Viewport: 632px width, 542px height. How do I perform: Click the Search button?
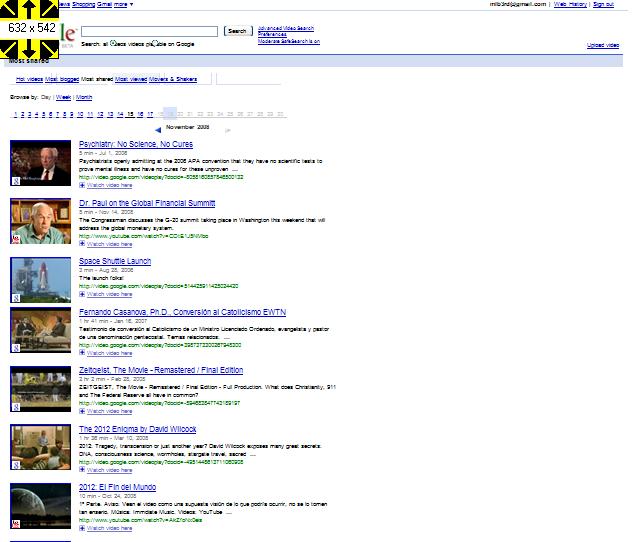point(238,31)
